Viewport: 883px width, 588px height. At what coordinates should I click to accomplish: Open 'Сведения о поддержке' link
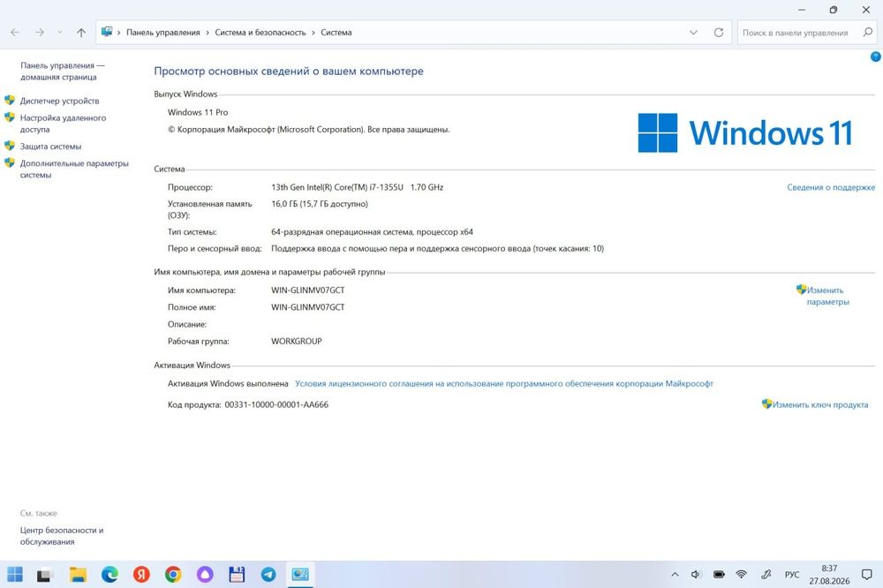point(831,187)
